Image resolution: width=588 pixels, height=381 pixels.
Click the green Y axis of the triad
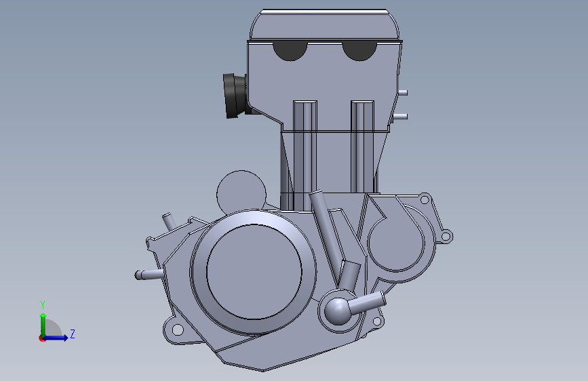pyautogui.click(x=43, y=324)
